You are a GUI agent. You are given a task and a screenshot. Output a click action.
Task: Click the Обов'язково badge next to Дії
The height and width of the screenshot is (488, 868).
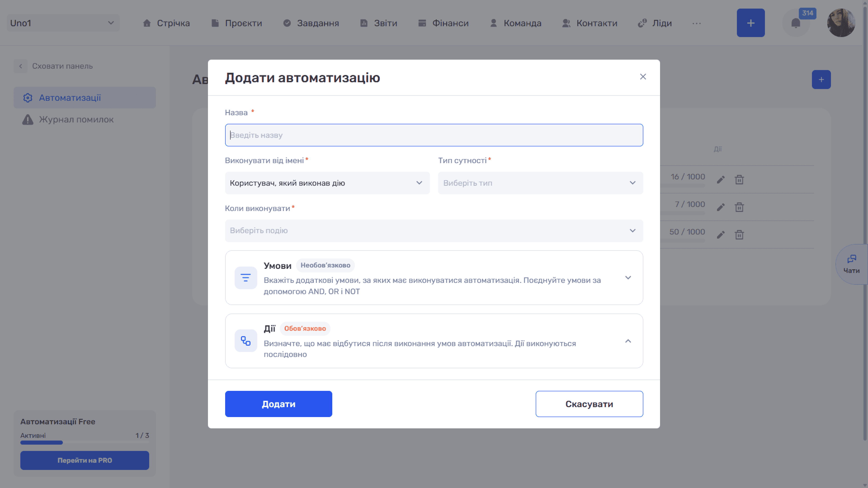coord(305,328)
